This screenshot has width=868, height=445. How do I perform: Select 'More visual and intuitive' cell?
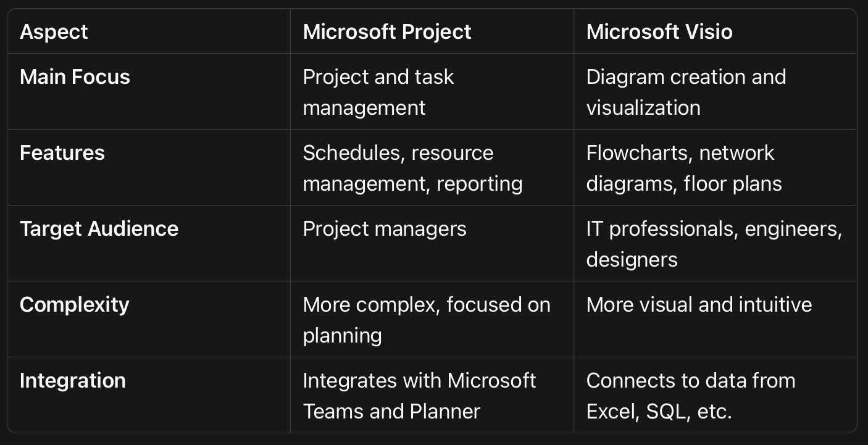click(x=699, y=305)
